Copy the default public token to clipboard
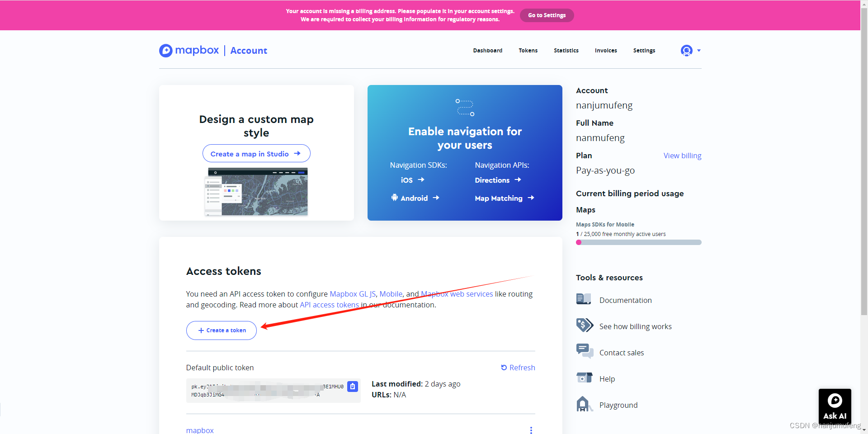 point(353,387)
